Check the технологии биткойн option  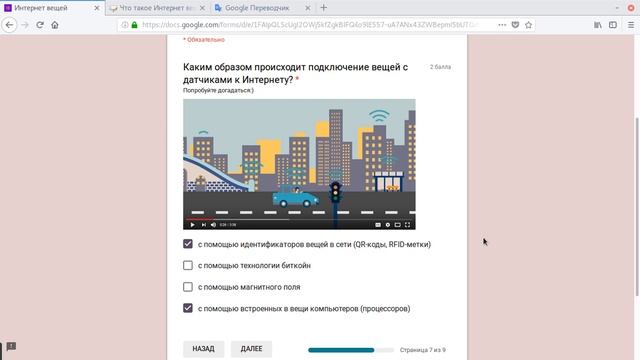(188, 265)
